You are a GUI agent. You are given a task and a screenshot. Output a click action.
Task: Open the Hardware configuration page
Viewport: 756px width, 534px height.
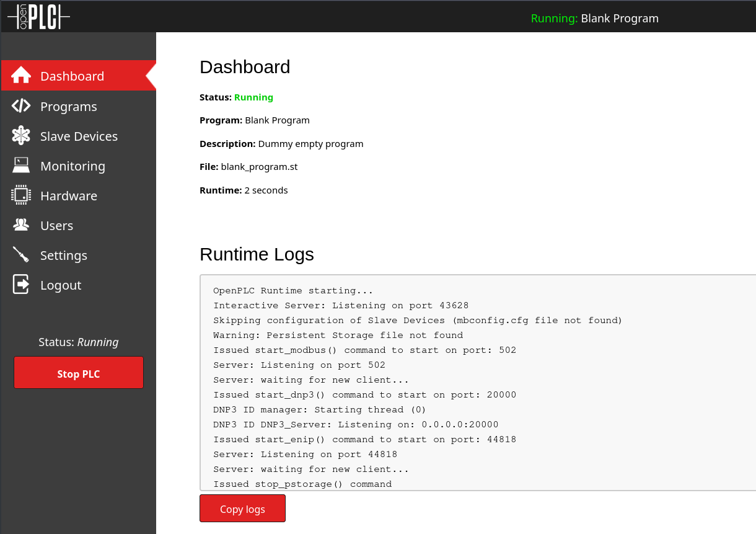coord(78,195)
